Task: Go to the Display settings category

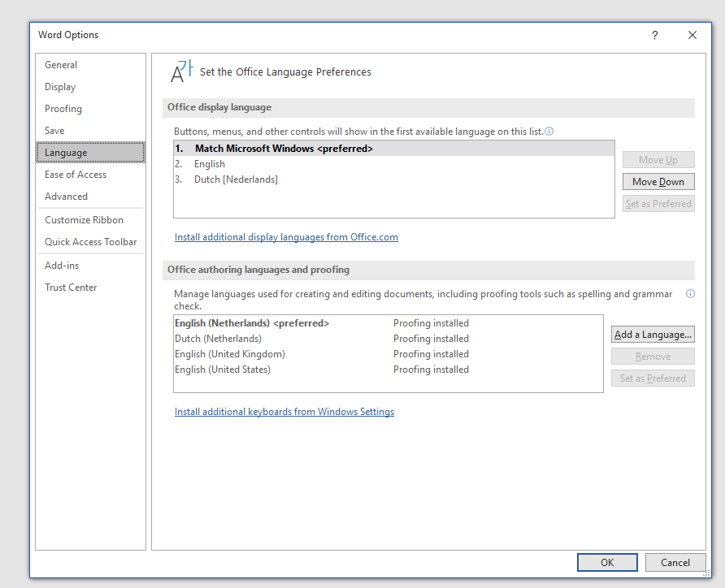Action: pos(60,87)
